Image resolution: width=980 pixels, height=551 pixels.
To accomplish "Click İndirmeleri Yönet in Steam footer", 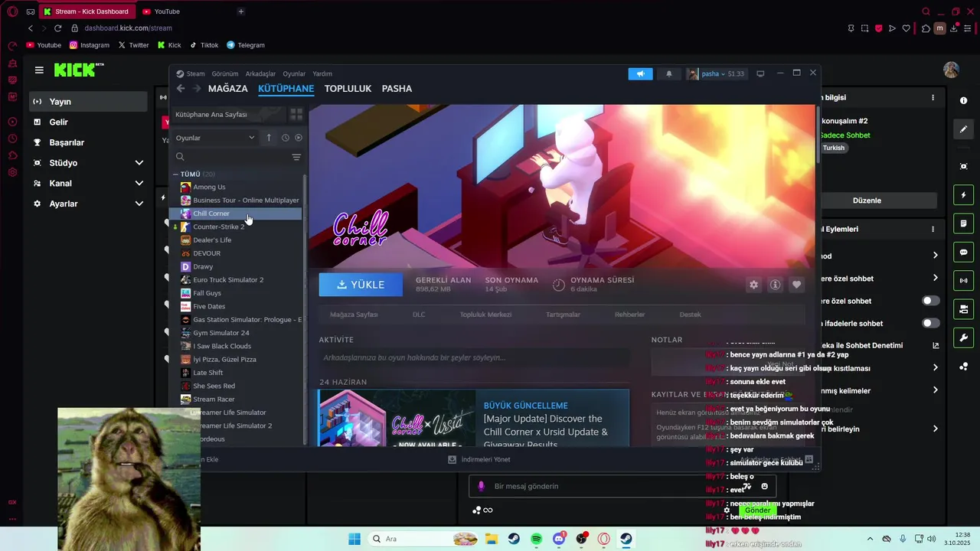I will coord(479,459).
